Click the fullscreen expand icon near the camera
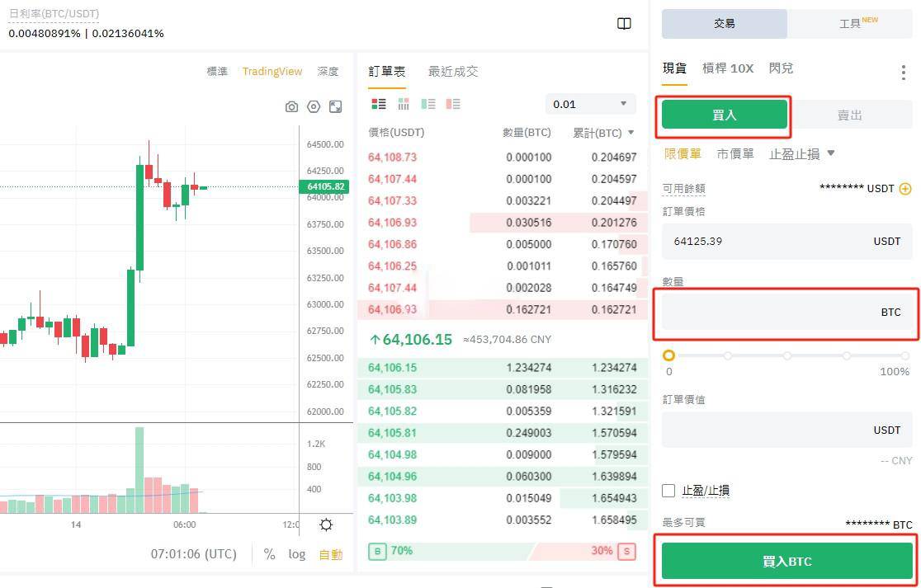 (x=338, y=105)
